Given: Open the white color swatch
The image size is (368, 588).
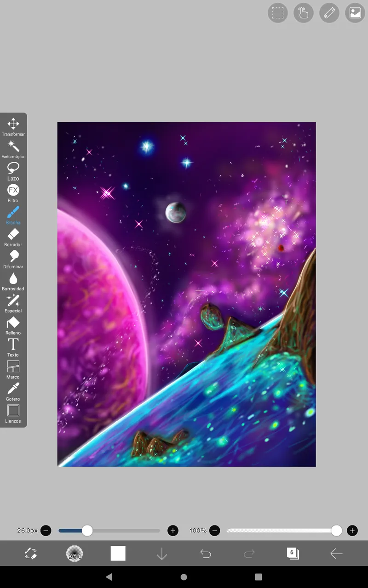Looking at the screenshot, I should (118, 554).
